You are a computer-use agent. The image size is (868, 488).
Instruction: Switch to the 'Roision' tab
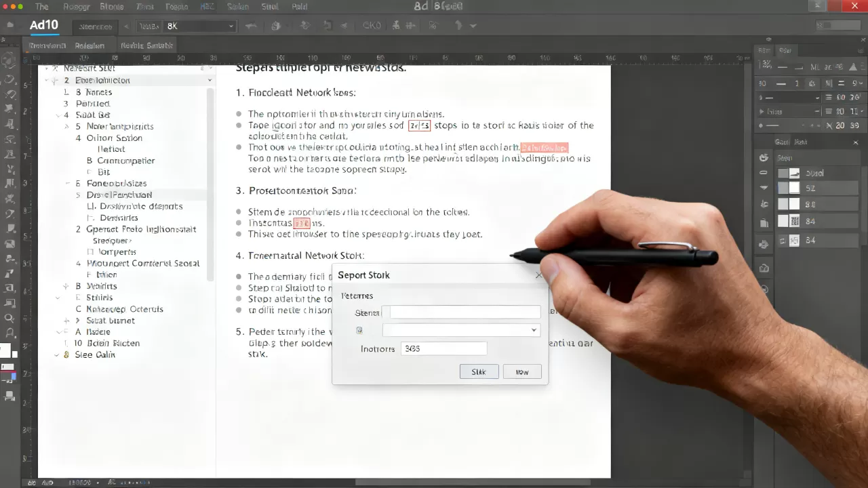pos(90,45)
